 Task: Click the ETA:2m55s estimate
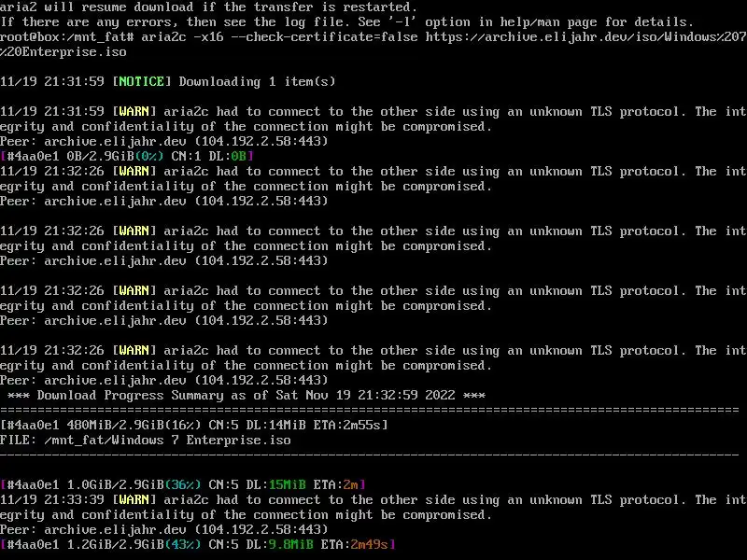[x=346, y=425]
